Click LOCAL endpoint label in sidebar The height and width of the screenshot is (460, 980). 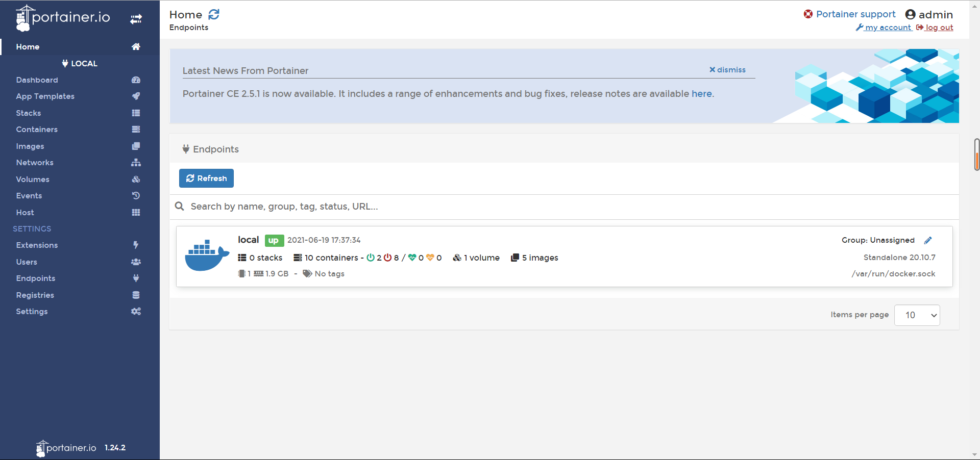pyautogui.click(x=80, y=63)
